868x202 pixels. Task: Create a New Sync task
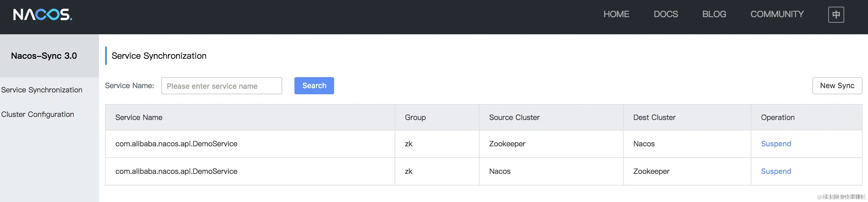(837, 86)
